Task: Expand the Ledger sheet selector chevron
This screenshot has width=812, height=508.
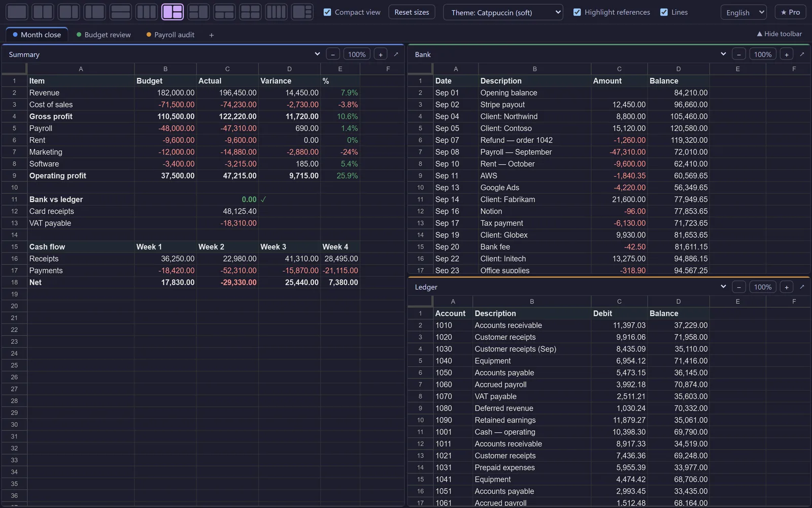Action: click(723, 287)
